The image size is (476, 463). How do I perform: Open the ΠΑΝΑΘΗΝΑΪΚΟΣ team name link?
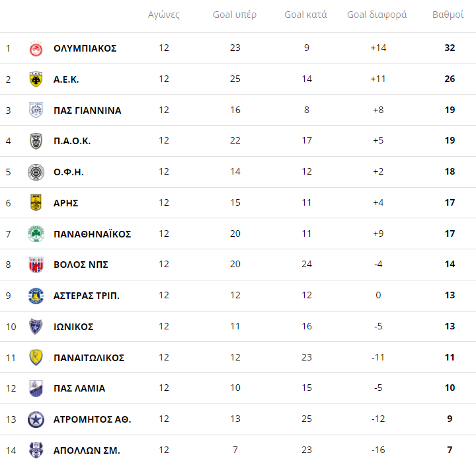pyautogui.click(x=92, y=234)
